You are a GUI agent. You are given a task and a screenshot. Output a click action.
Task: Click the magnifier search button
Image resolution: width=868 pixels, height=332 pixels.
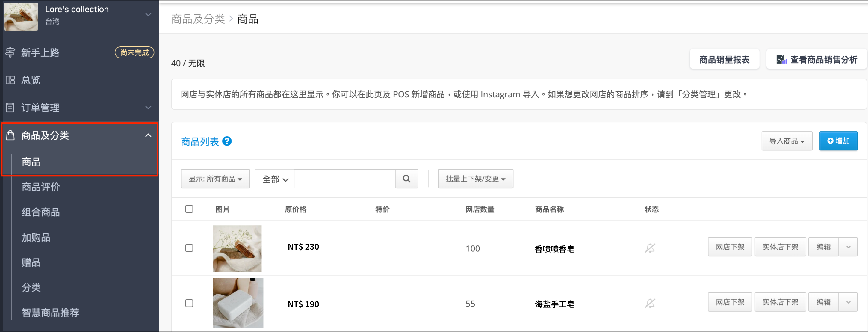[x=406, y=179]
